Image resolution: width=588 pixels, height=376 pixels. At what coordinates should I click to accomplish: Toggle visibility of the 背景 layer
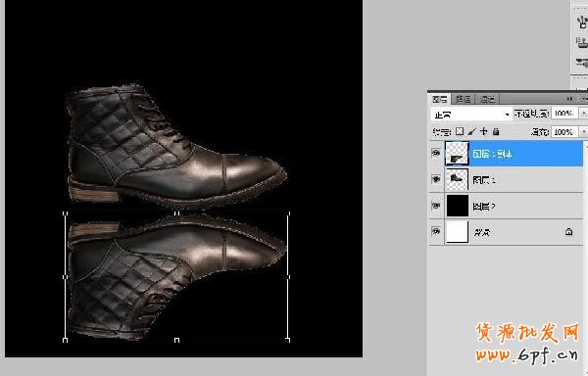(436, 231)
